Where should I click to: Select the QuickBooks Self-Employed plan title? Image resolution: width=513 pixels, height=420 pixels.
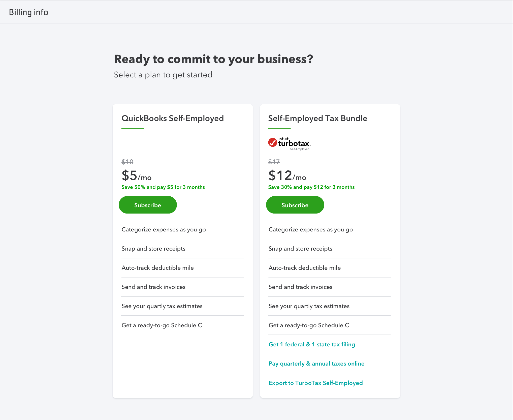[x=173, y=118]
